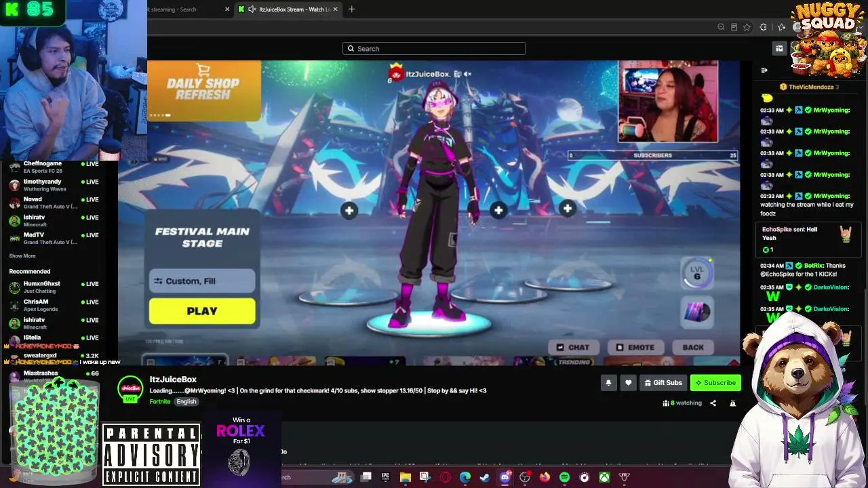Open the browser extensions puzzle icon
The image size is (868, 488).
click(x=764, y=27)
